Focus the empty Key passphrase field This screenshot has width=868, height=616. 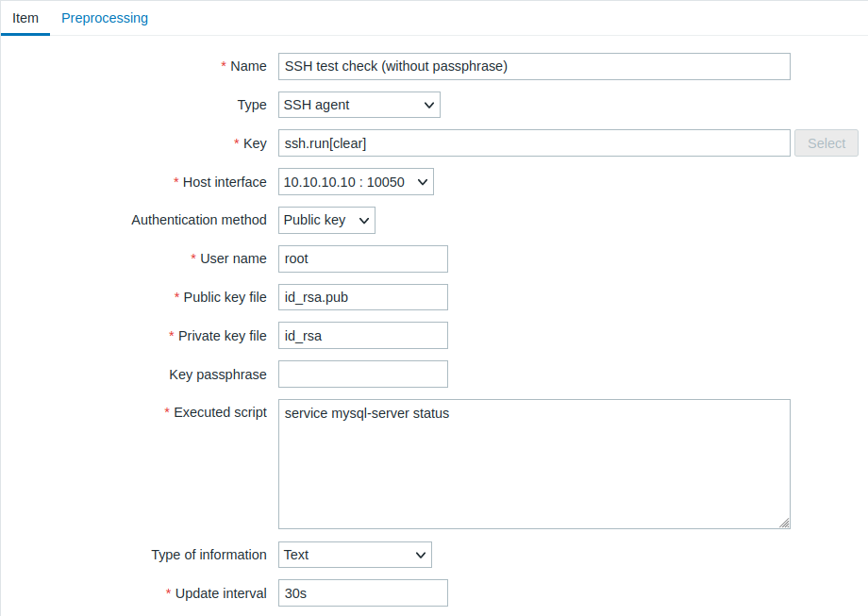point(363,375)
